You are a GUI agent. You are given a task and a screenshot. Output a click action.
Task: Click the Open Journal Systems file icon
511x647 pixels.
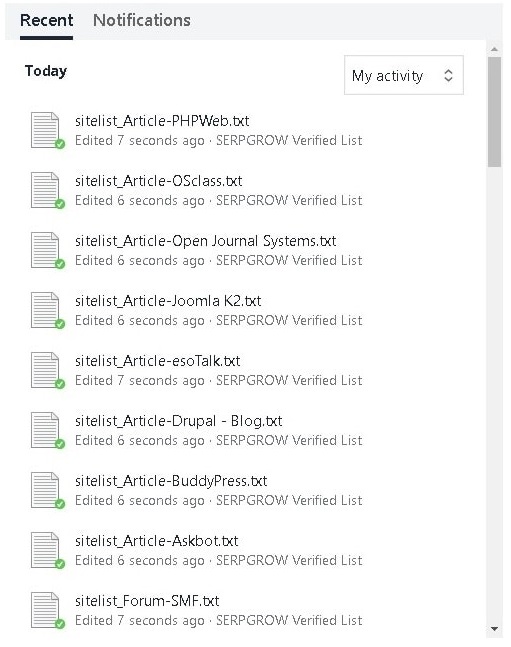[x=46, y=250]
